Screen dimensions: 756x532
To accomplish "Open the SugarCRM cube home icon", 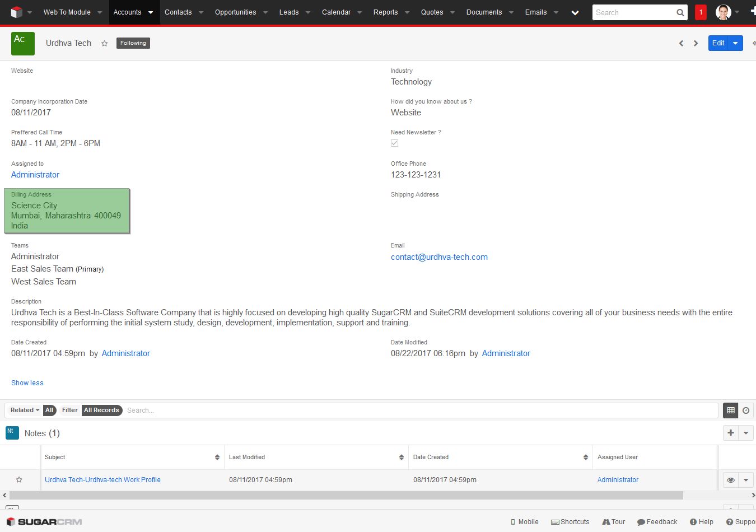I will 17,12.
